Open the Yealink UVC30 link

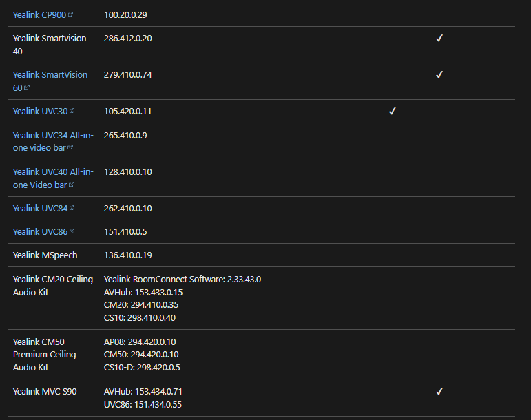[40, 112]
